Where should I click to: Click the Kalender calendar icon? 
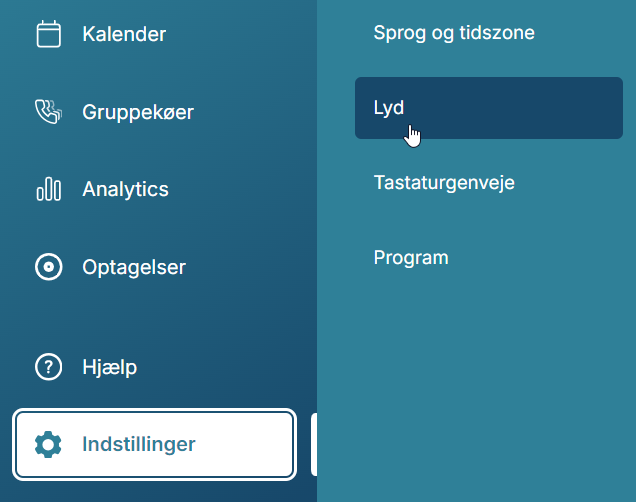point(49,34)
